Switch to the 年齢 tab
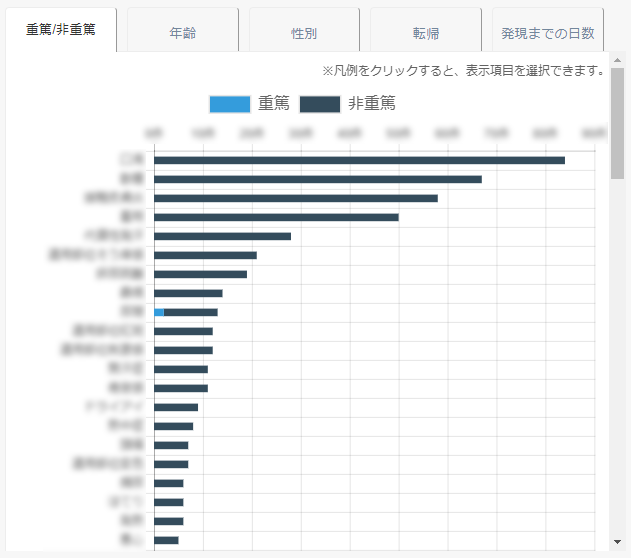Image resolution: width=631 pixels, height=558 pixels. [x=182, y=32]
